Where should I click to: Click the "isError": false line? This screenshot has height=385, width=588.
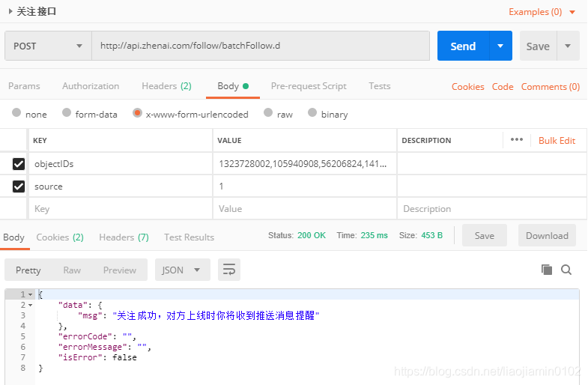pyautogui.click(x=97, y=357)
